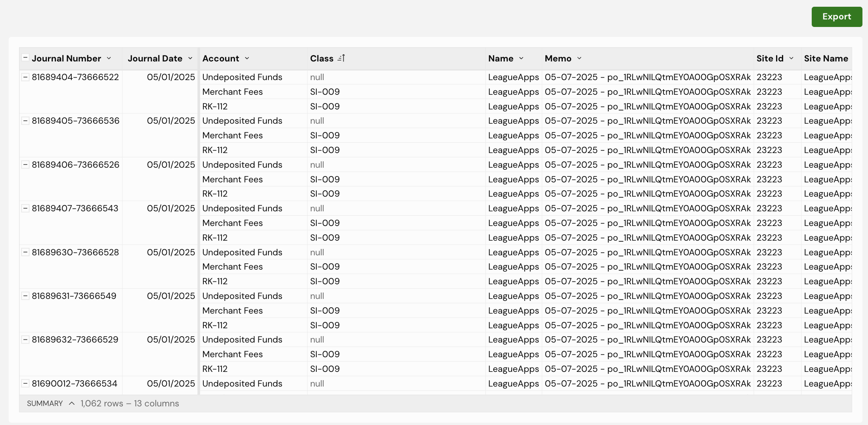This screenshot has height=425, width=868.
Task: Collapse journal group 81689406-73666526
Action: click(25, 165)
